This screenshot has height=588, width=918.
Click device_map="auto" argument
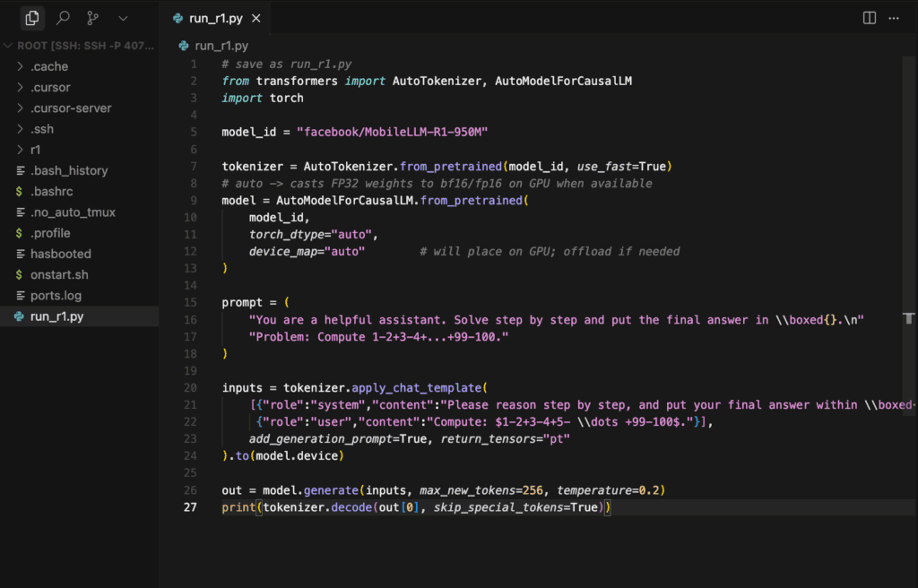tap(307, 251)
